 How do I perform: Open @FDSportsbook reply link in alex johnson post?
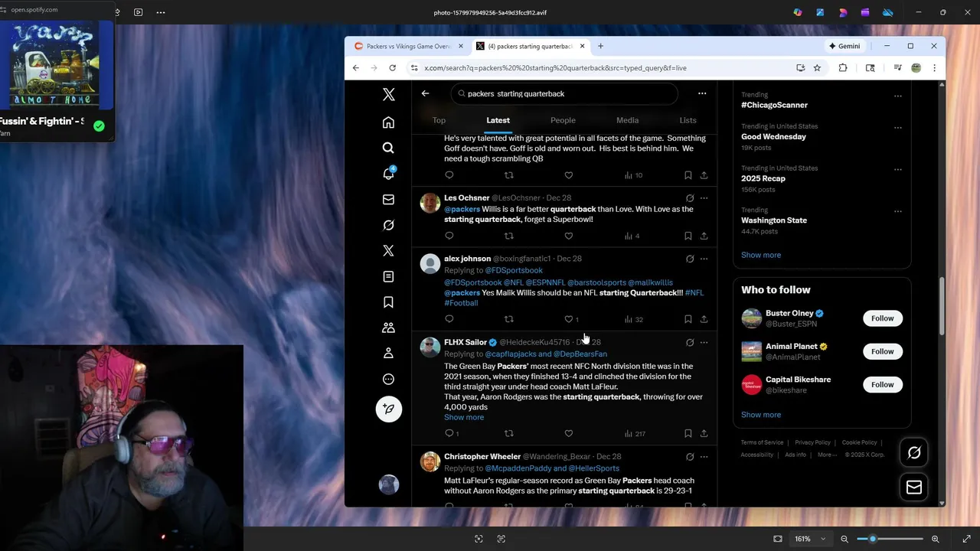click(x=514, y=270)
